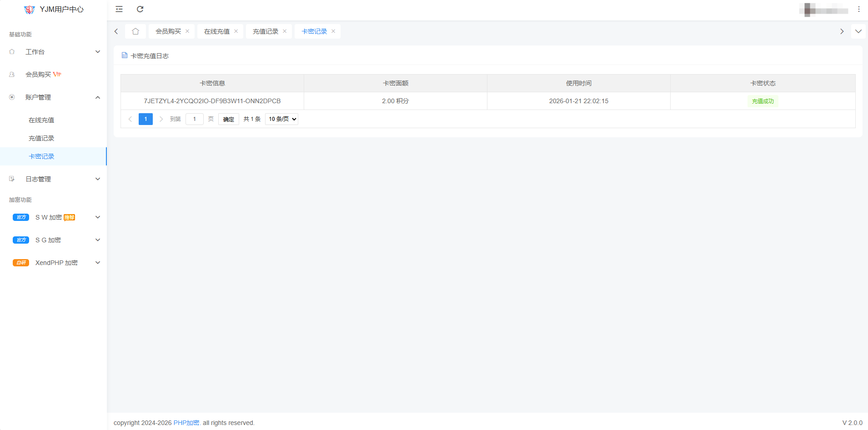The height and width of the screenshot is (430, 868).
Task: Switch to the 充值记录 tab
Action: [x=266, y=31]
